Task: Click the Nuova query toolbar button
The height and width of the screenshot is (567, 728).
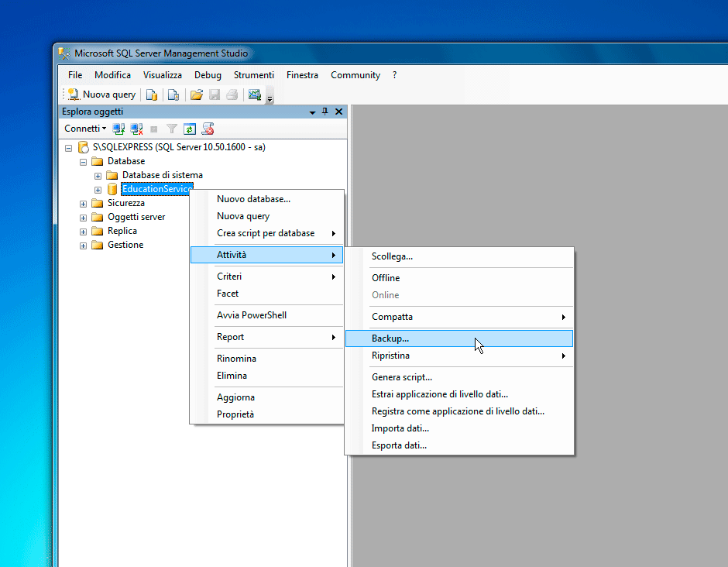Action: (101, 94)
